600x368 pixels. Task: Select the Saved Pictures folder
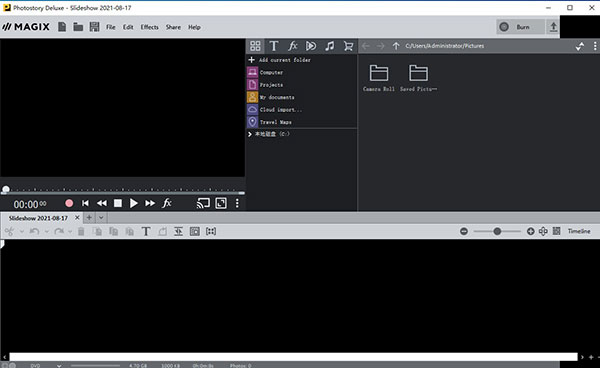click(x=418, y=78)
